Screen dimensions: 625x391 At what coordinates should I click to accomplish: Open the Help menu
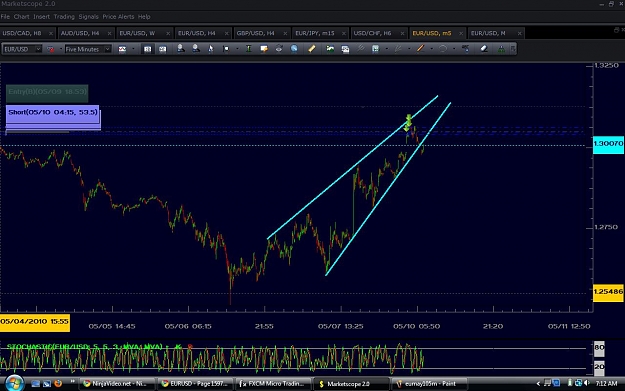coord(144,17)
